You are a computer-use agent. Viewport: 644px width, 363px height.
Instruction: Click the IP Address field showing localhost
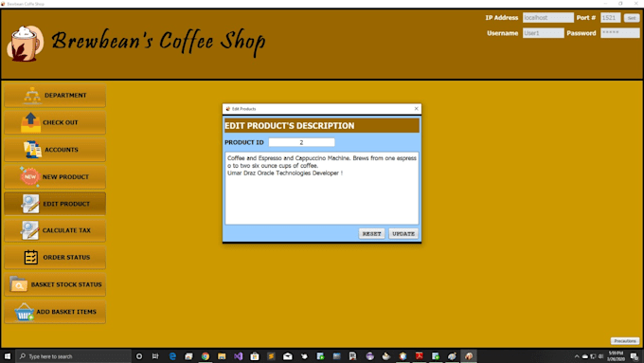pos(548,18)
